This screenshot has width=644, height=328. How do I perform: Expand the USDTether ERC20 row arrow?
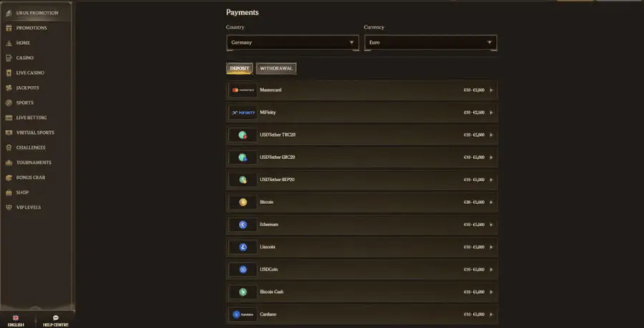(491, 158)
